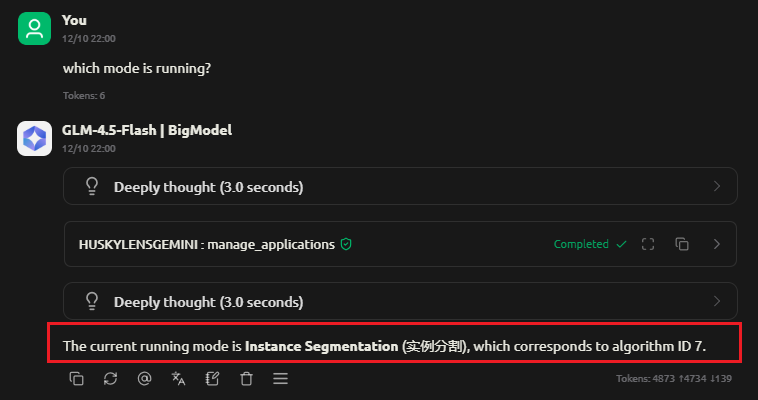Image resolution: width=758 pixels, height=400 pixels.
Task: Translate the assistant message
Action: click(178, 379)
